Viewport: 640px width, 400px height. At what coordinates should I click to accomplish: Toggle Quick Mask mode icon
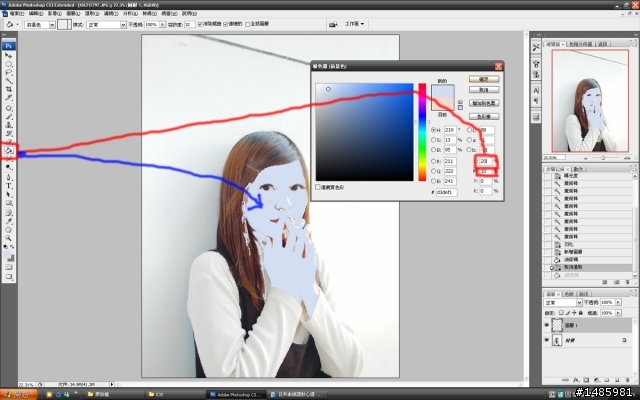[x=8, y=267]
